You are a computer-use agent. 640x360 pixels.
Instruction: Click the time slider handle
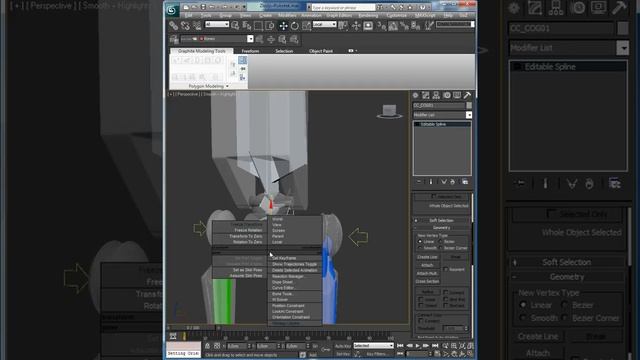(193, 328)
